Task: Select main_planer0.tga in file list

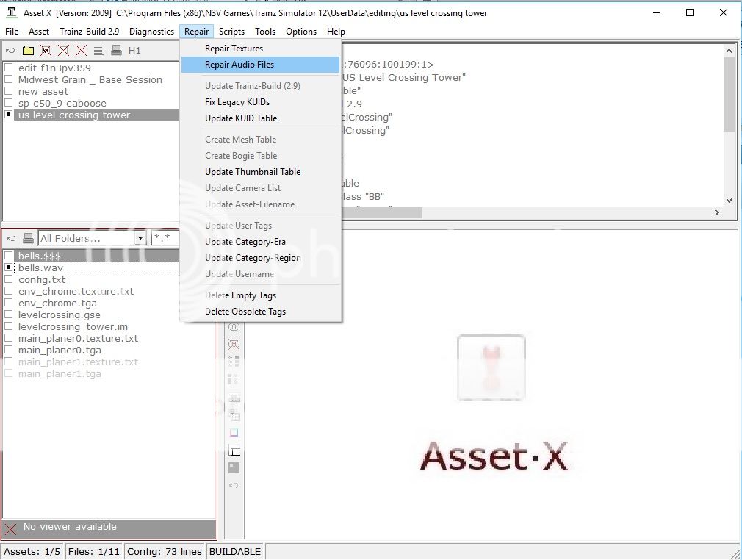Action: pos(60,350)
